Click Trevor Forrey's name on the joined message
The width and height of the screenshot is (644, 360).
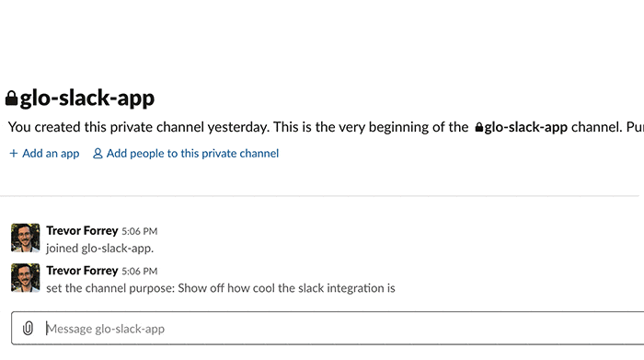coord(82,230)
